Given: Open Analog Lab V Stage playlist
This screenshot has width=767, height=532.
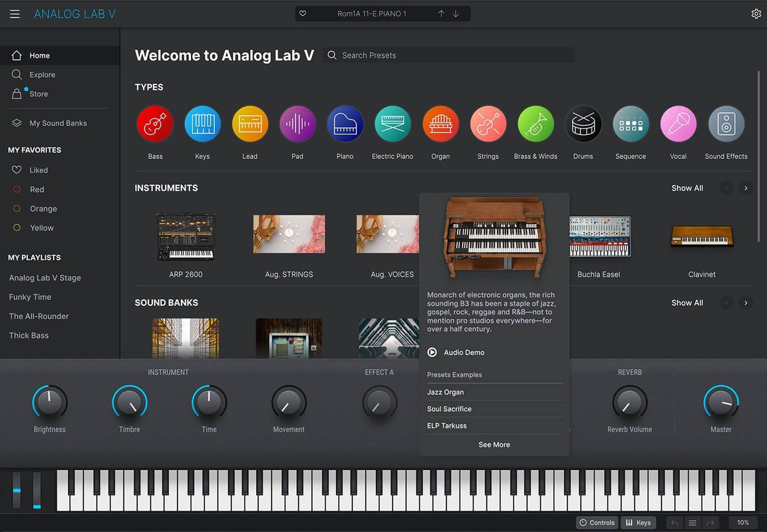Looking at the screenshot, I should 45,278.
